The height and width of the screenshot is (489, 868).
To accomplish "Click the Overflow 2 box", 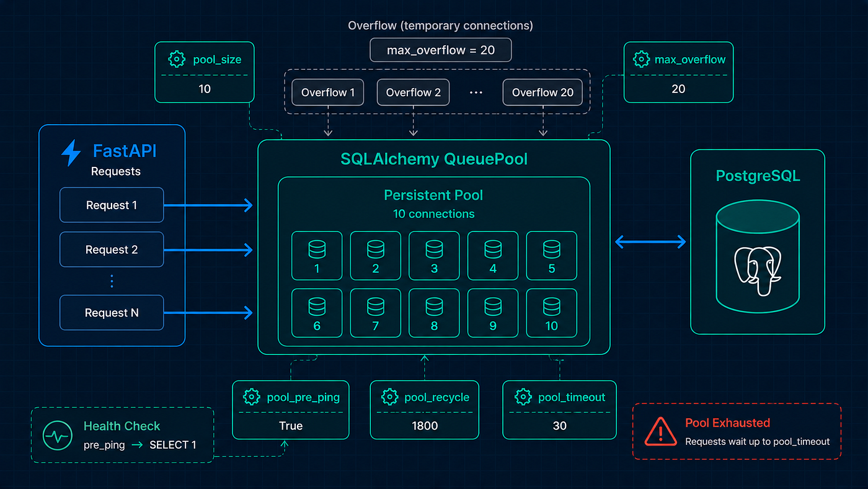I will [414, 92].
